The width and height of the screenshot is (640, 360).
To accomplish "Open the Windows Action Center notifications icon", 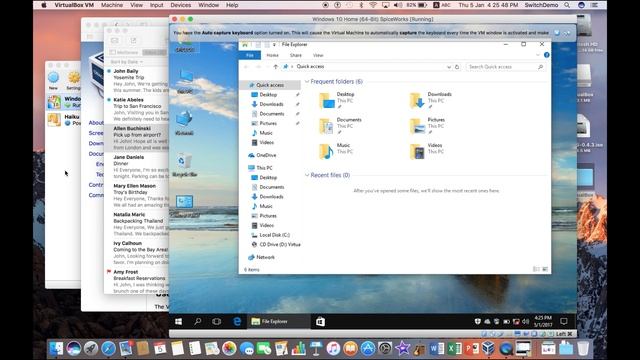I will click(564, 322).
